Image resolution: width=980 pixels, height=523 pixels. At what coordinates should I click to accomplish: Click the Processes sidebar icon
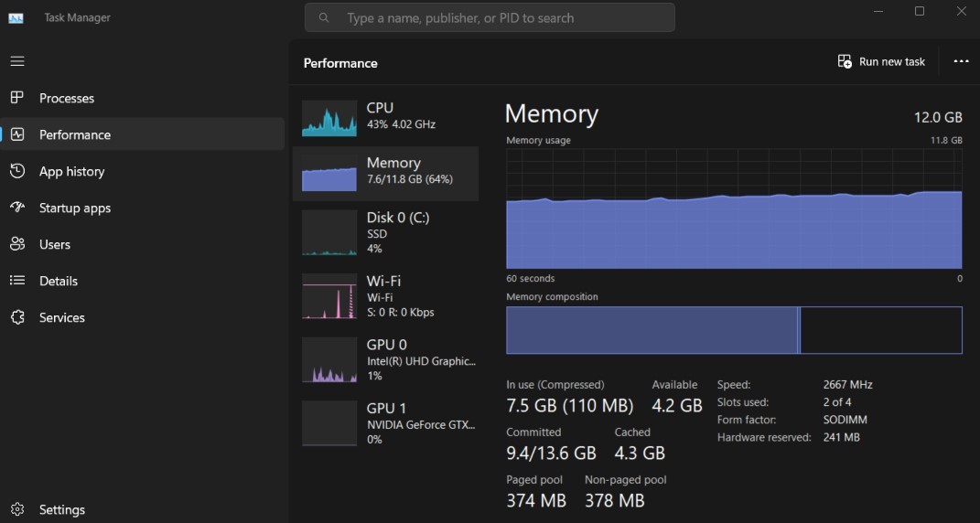click(x=17, y=98)
